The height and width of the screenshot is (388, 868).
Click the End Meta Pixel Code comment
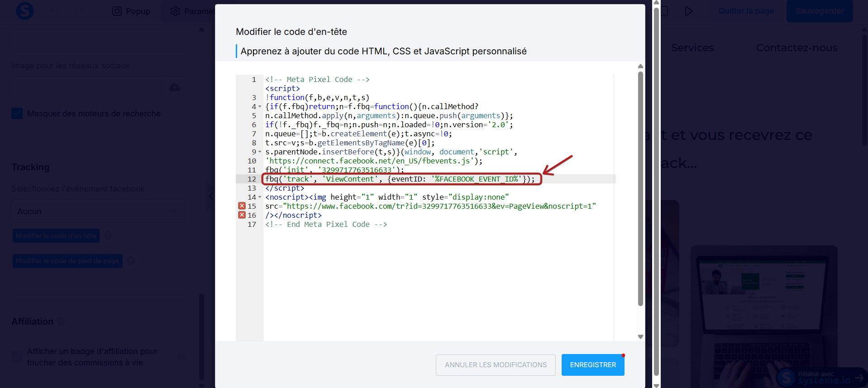click(x=326, y=225)
